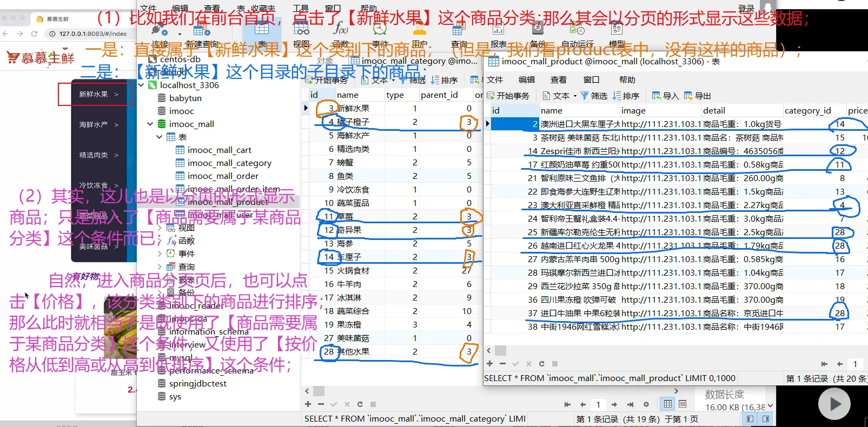Click 筛选 filter in product window toolbar
Viewport: 868px width, 427px height.
coord(594,96)
